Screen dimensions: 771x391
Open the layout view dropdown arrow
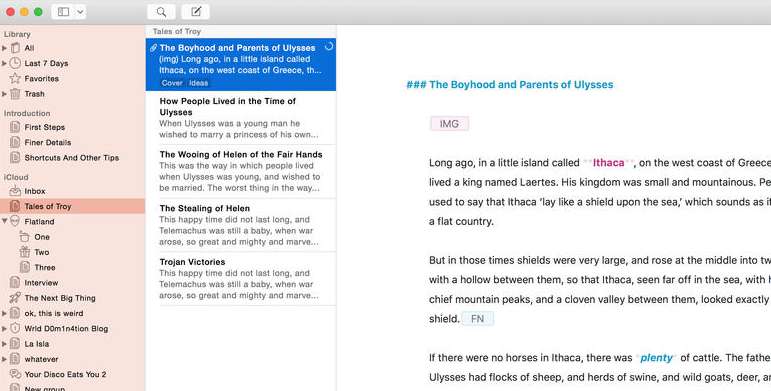tap(80, 12)
